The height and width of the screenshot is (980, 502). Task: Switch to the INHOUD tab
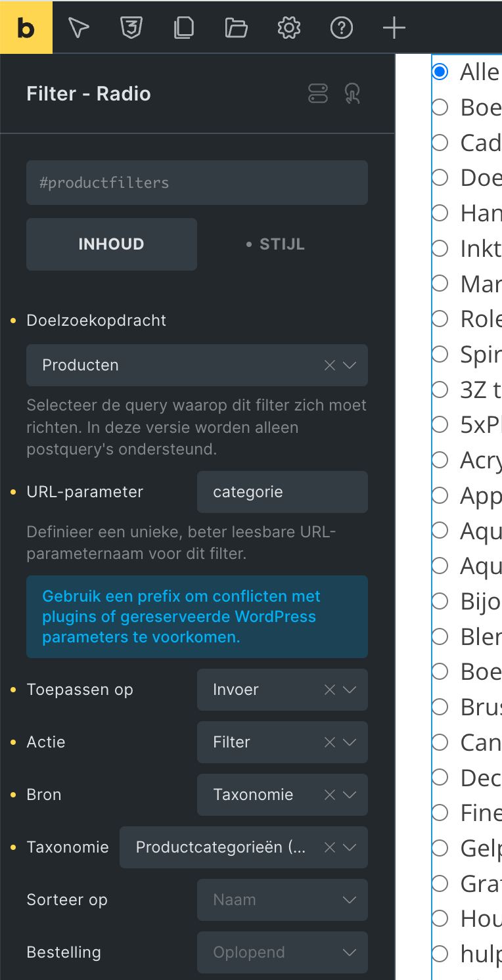(x=112, y=244)
